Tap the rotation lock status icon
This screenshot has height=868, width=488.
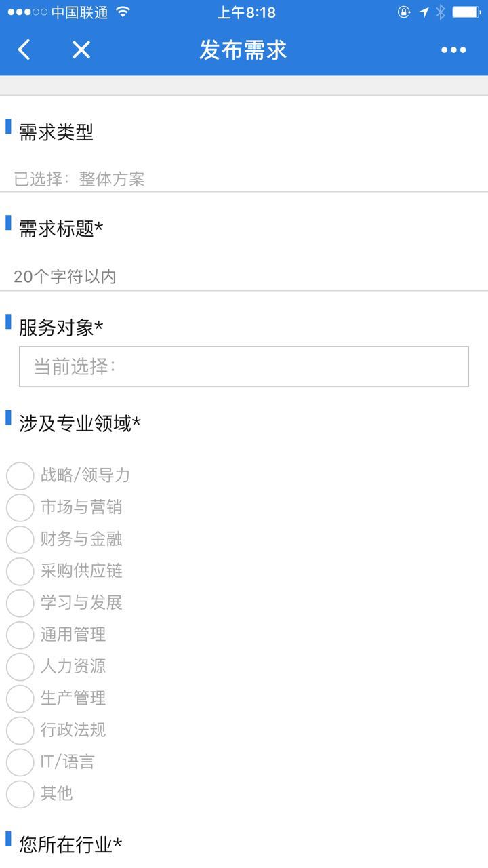(x=405, y=12)
